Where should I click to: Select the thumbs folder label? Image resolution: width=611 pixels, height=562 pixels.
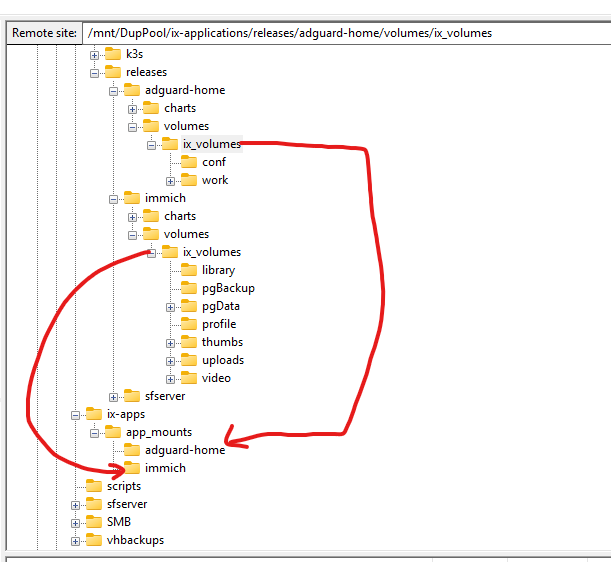223,342
